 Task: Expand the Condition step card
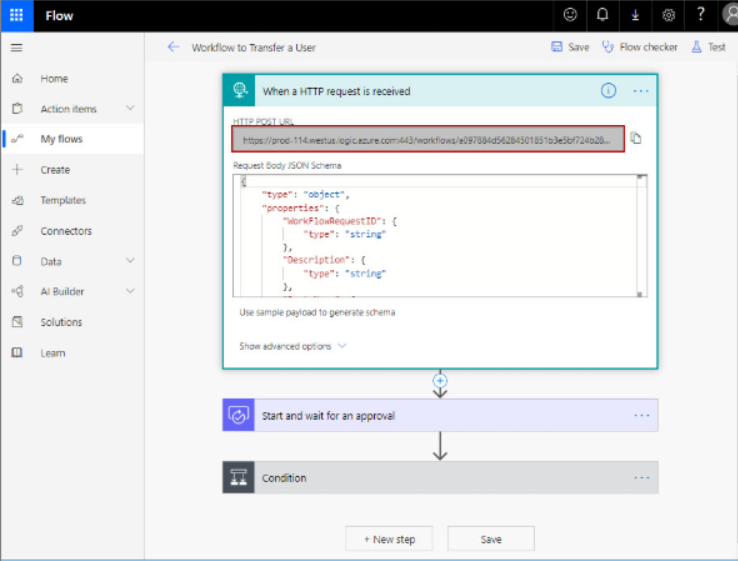(x=441, y=477)
